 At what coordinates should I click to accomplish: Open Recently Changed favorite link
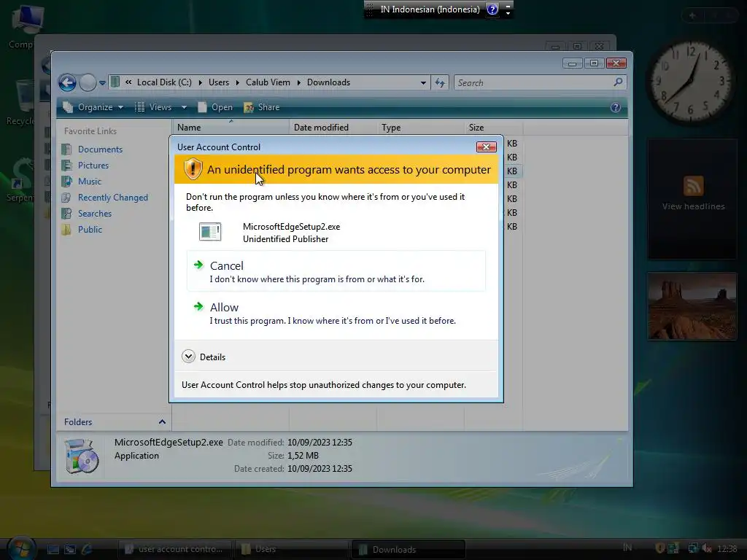[x=113, y=198]
